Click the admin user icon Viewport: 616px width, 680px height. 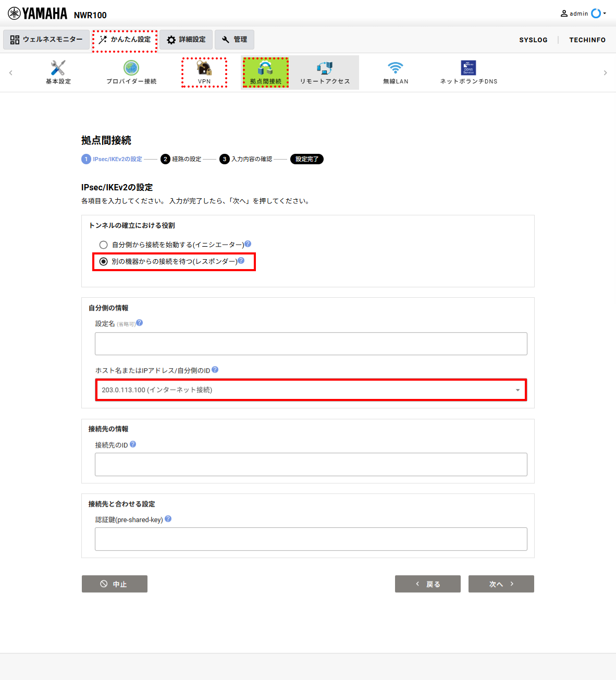[564, 14]
